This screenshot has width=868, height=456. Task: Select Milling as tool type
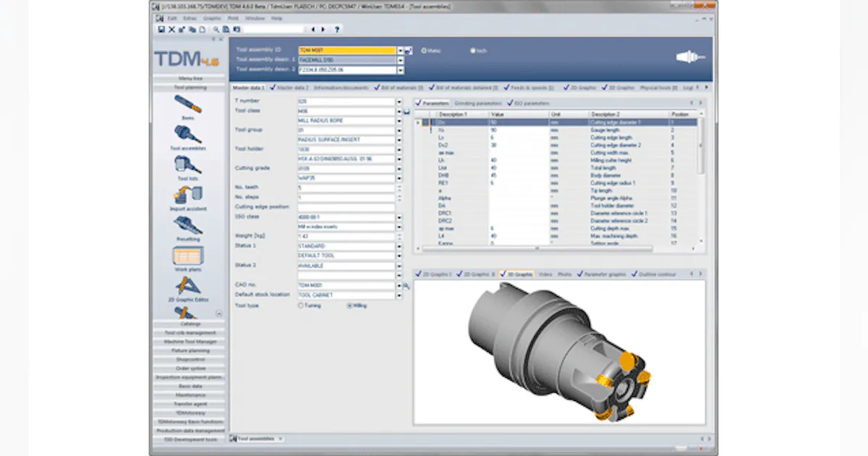[x=350, y=305]
